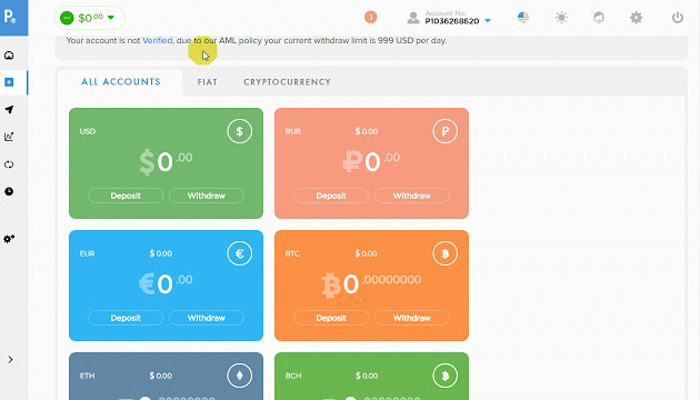Click the orange notification badge
This screenshot has width=700, height=400.
[371, 17]
